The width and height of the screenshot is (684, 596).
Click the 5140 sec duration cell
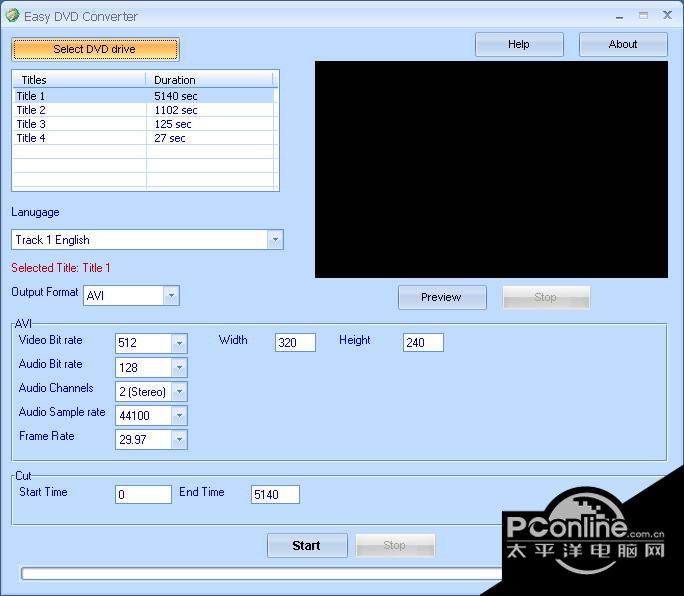coord(175,96)
